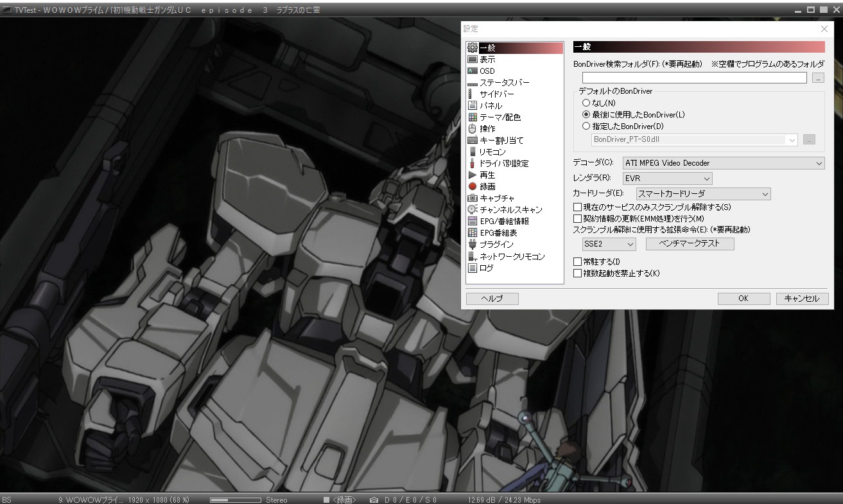Open the 操作 mouse icon
Image resolution: width=843 pixels, height=504 pixels.
(x=473, y=128)
